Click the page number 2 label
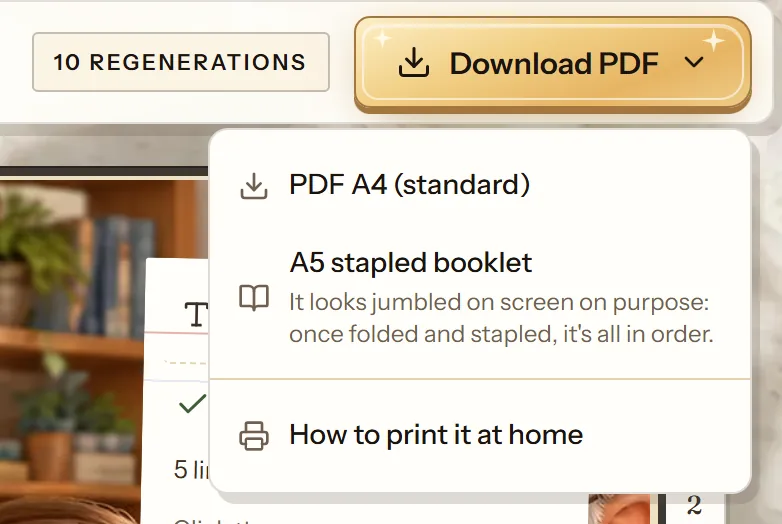782x524 pixels. [694, 505]
